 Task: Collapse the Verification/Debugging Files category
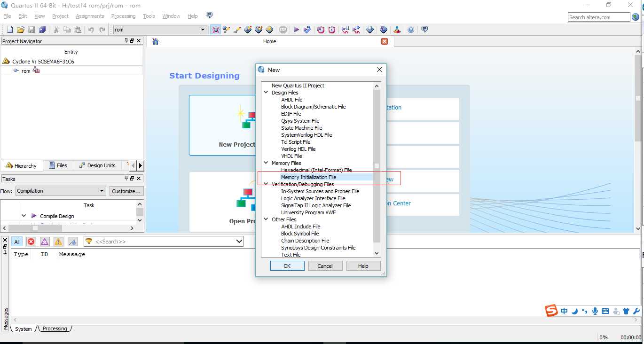point(267,184)
